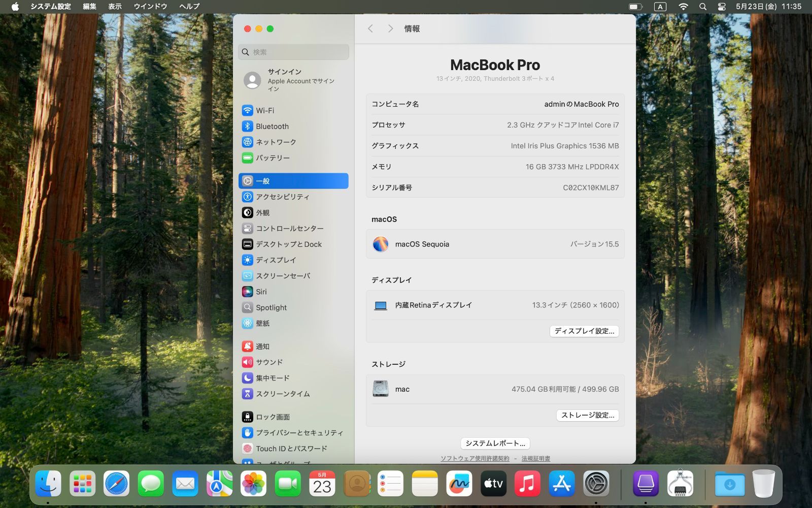
Task: Open 集中モード focus settings
Action: [x=293, y=378]
